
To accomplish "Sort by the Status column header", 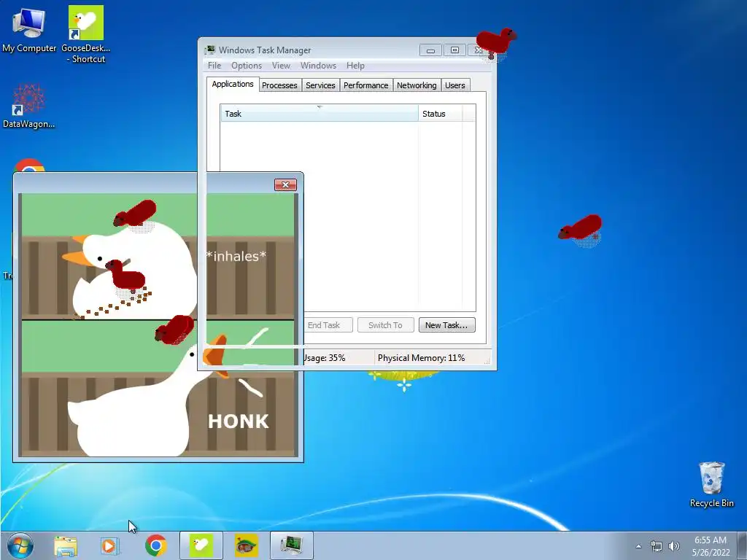I will click(440, 114).
